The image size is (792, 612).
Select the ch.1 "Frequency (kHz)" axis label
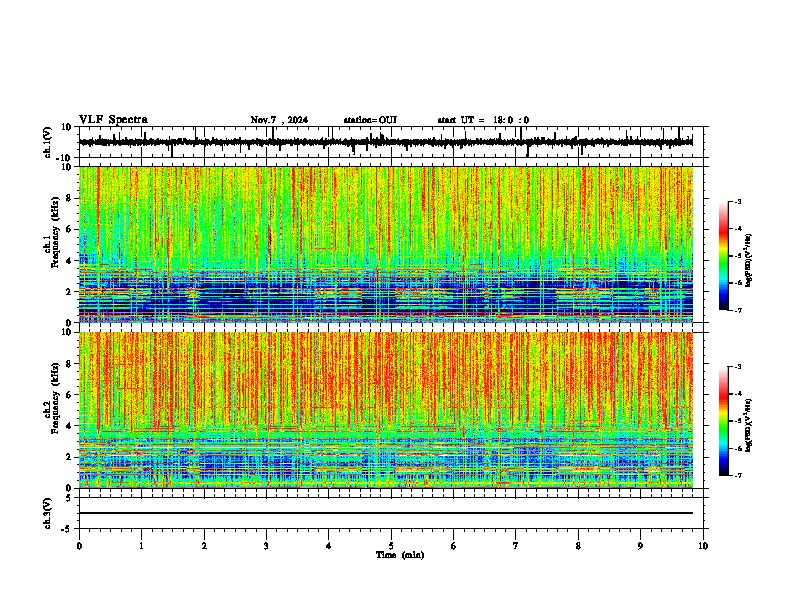coord(55,233)
